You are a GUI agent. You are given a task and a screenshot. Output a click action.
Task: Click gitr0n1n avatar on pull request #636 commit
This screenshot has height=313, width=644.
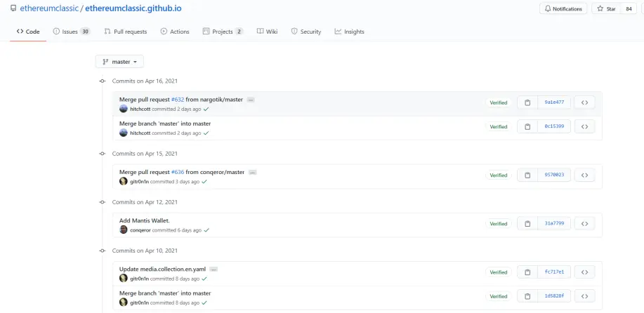(124, 181)
